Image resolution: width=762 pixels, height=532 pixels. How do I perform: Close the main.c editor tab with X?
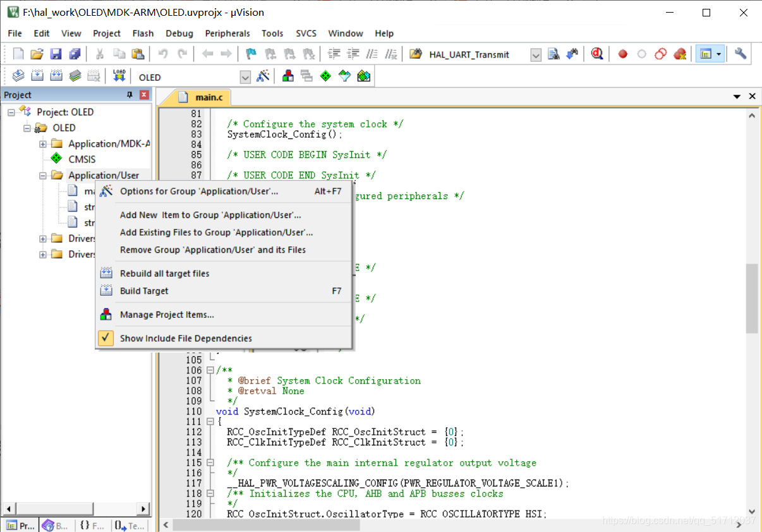pyautogui.click(x=752, y=96)
